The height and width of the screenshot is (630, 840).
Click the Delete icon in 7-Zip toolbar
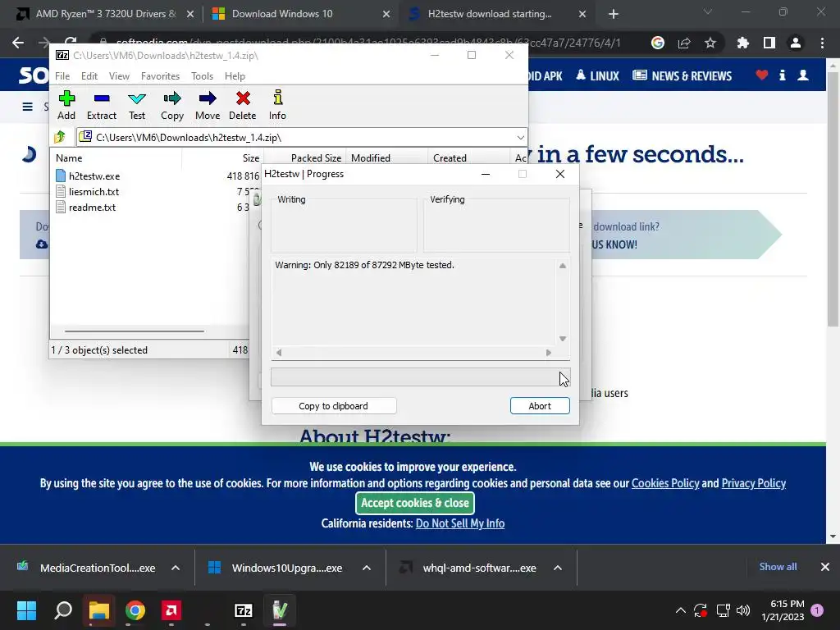coord(243,98)
